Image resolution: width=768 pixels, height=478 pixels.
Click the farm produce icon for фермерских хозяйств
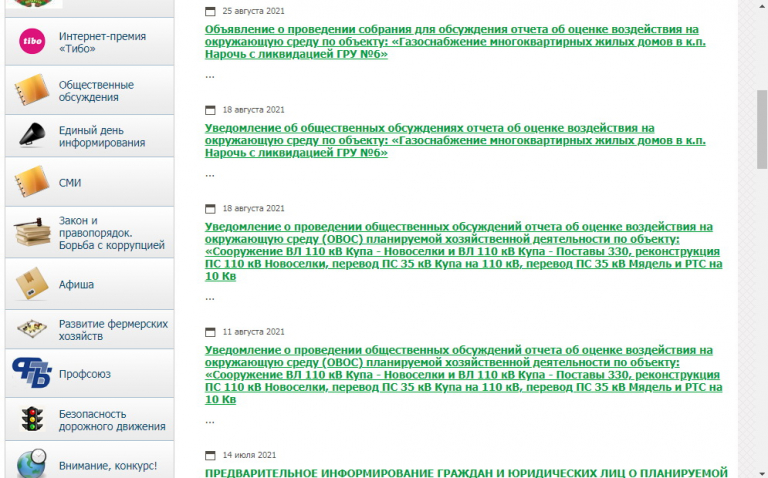coord(32,330)
